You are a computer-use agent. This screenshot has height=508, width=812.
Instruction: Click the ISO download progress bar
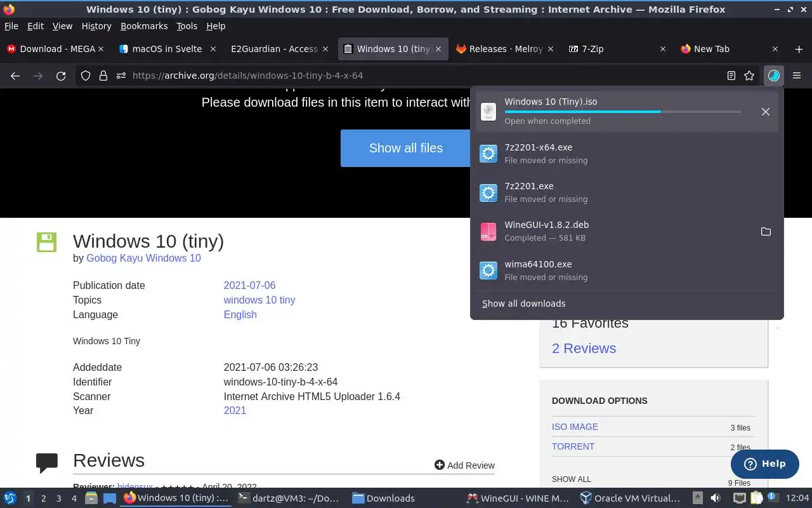click(623, 112)
